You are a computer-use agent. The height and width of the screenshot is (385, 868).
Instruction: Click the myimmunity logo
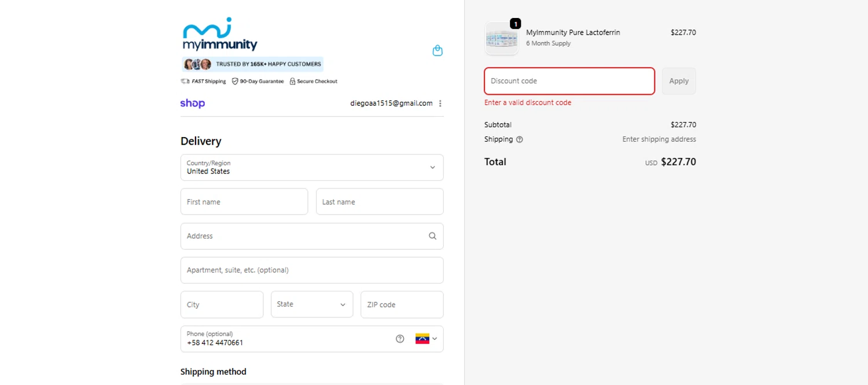[220, 34]
